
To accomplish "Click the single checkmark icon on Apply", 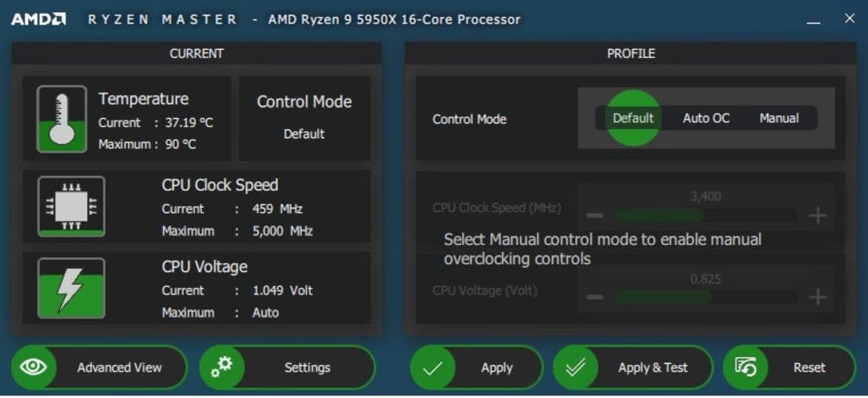I will (x=433, y=368).
